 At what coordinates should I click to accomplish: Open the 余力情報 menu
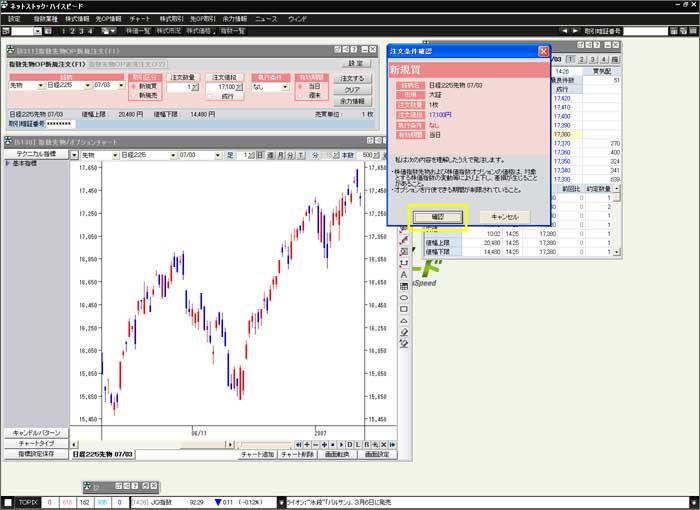click(x=235, y=19)
